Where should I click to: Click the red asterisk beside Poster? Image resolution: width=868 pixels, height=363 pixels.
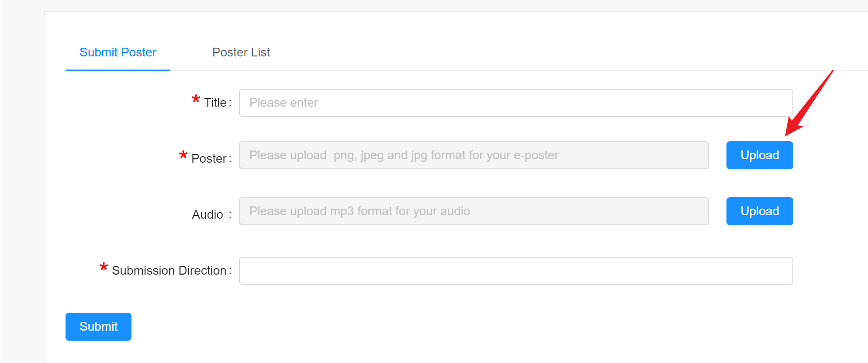pyautogui.click(x=183, y=156)
